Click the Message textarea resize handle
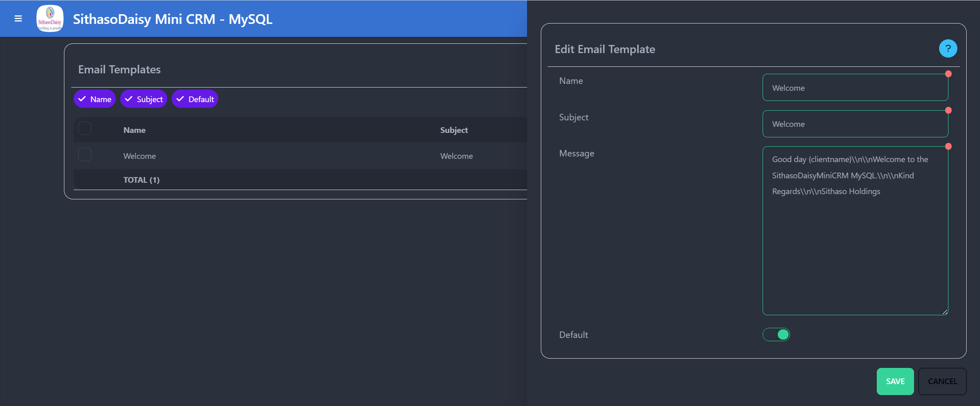This screenshot has height=406, width=980. (x=945, y=312)
